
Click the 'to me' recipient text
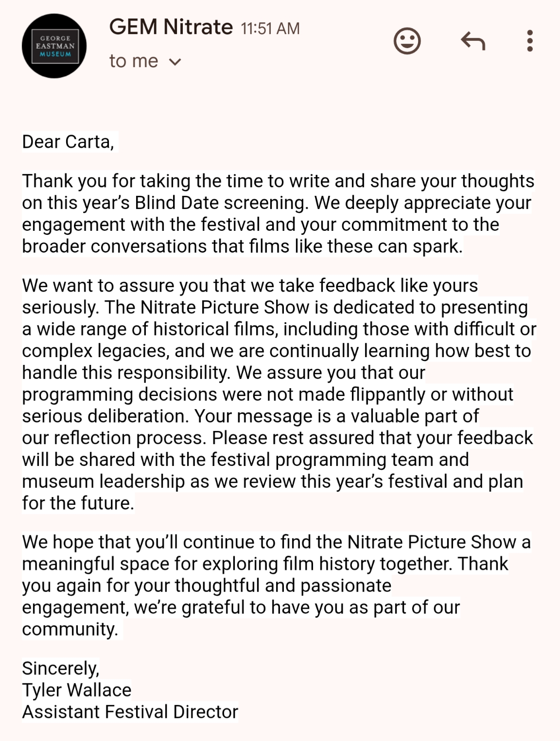pos(133,61)
